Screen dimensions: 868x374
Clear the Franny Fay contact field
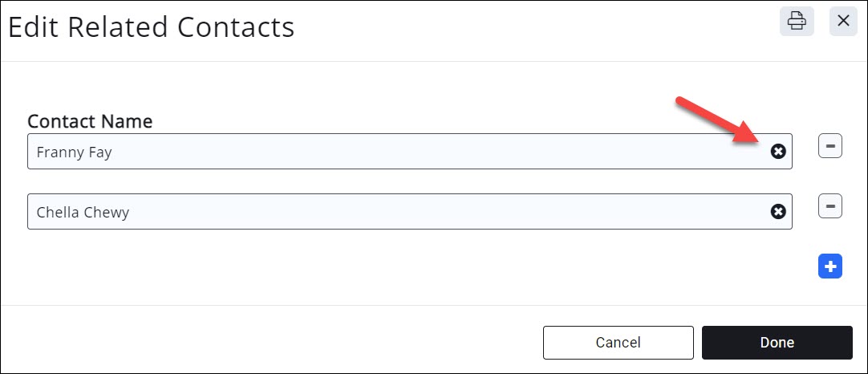pyautogui.click(x=778, y=151)
